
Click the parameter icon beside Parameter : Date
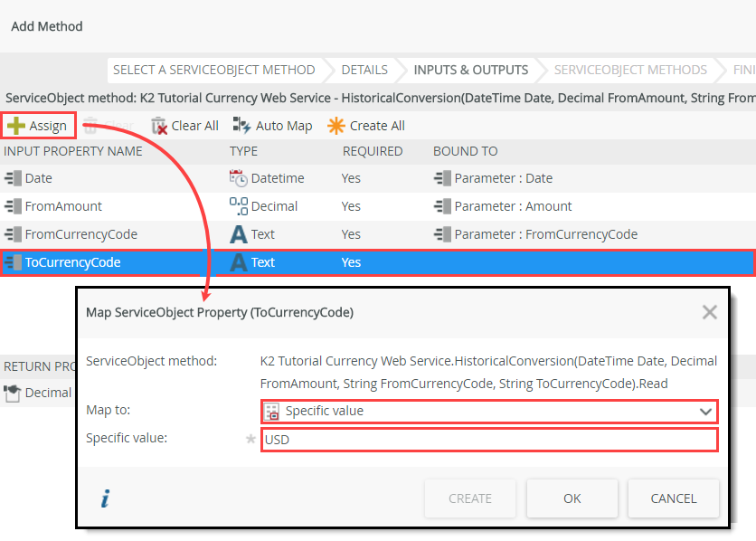click(442, 178)
